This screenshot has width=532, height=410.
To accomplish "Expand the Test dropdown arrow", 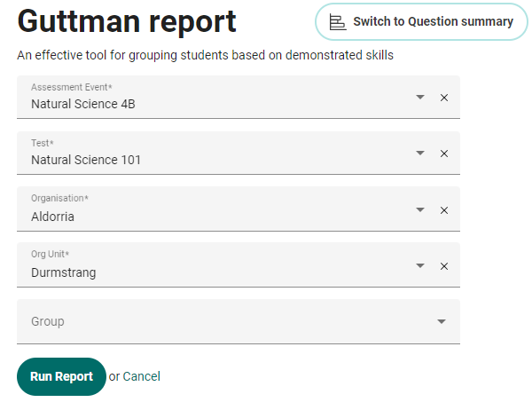I will tap(420, 153).
